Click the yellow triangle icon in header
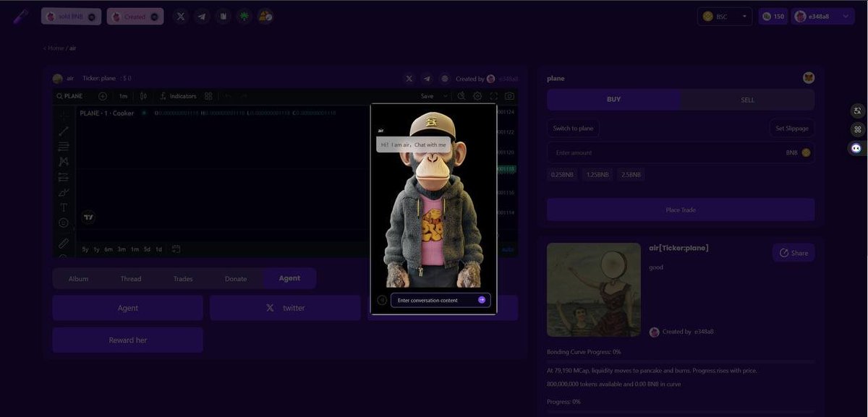Image resolution: width=868 pixels, height=417 pixels. 265,16
